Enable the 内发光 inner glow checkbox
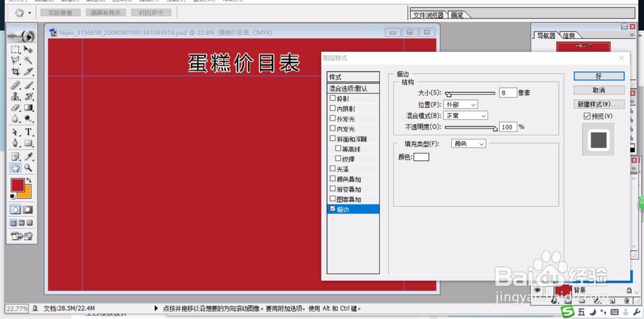Image resolution: width=644 pixels, height=319 pixels. (333, 129)
